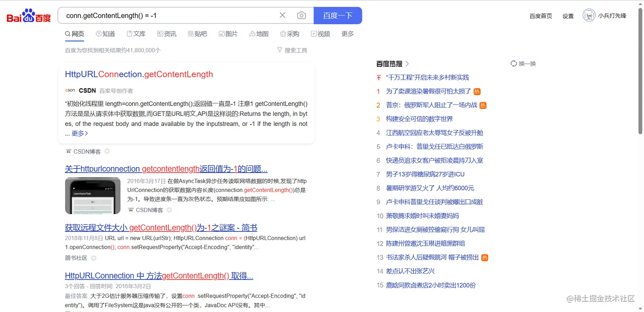Switch to 资讯 tab

pos(167,34)
